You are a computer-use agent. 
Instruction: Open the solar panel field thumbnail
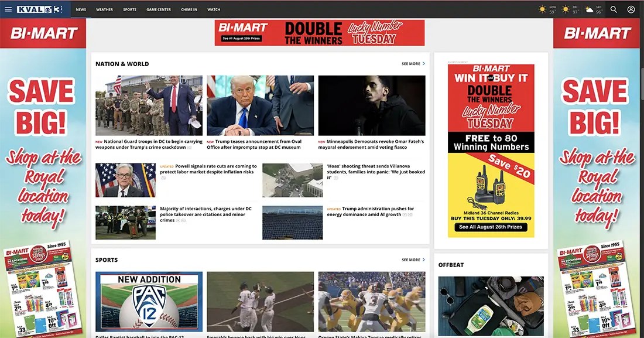click(292, 223)
